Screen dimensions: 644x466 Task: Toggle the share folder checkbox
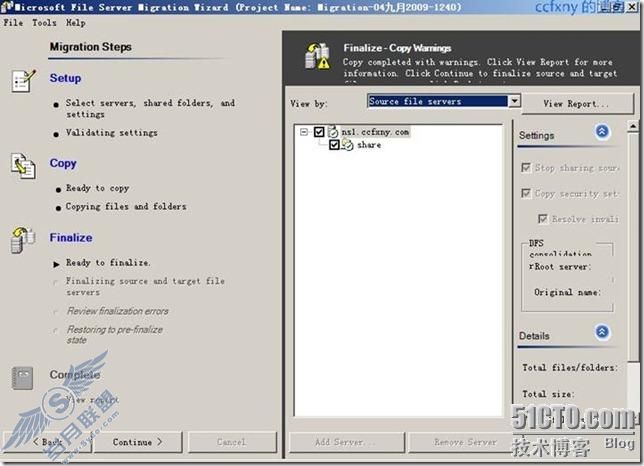coord(334,145)
